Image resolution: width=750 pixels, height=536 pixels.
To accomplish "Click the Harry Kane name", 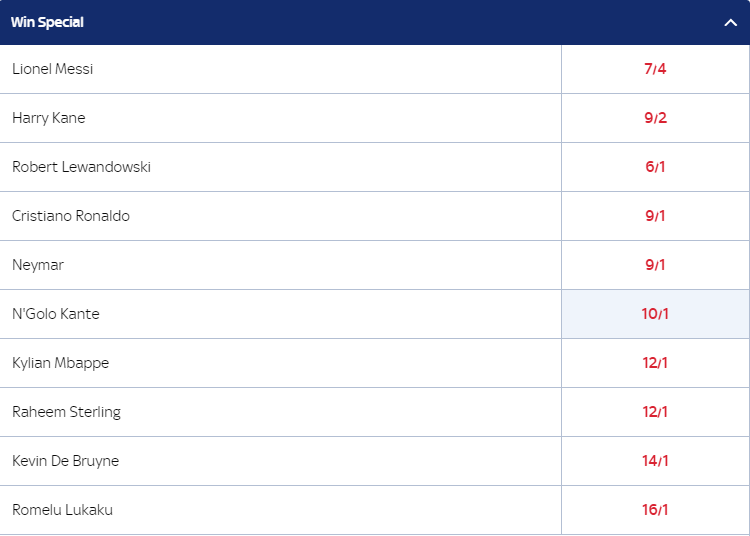I will [48, 118].
